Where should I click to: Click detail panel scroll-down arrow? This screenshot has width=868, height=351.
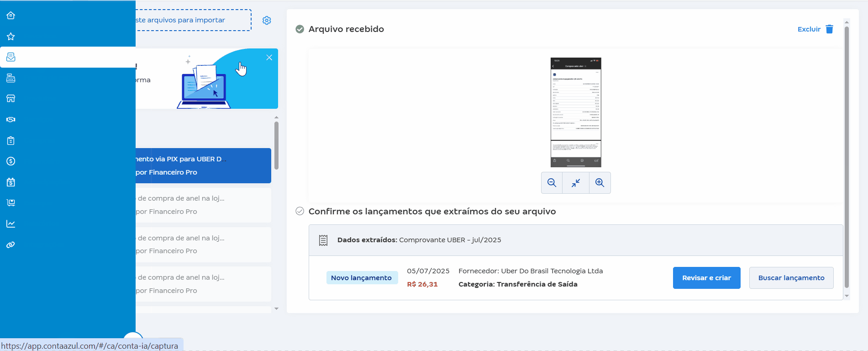coord(847,296)
